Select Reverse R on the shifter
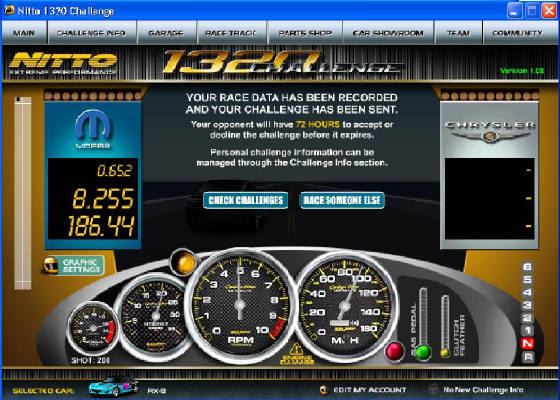The image size is (560, 400). (528, 356)
